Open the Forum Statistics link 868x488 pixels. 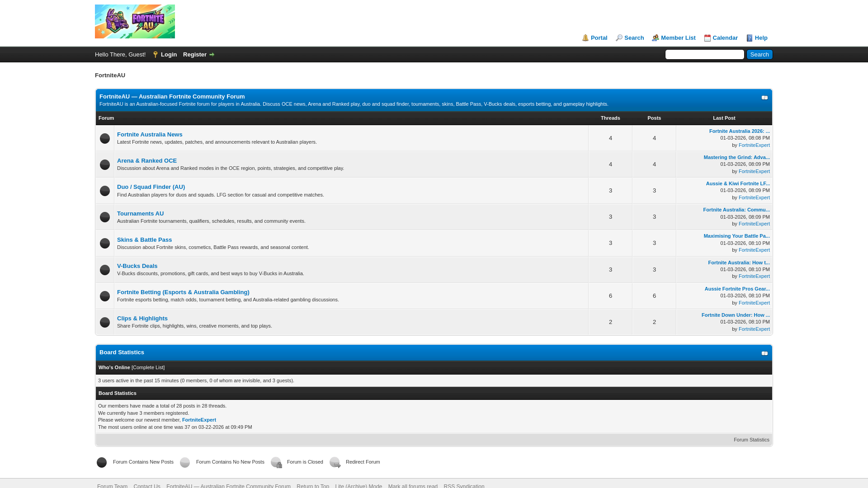[x=751, y=440]
